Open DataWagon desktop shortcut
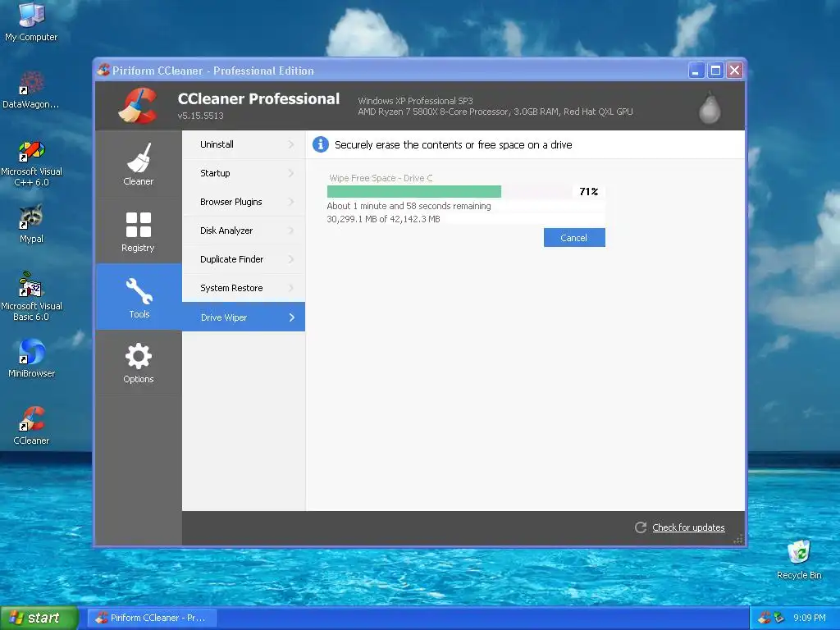Screen dimensions: 840x630 tap(31, 83)
